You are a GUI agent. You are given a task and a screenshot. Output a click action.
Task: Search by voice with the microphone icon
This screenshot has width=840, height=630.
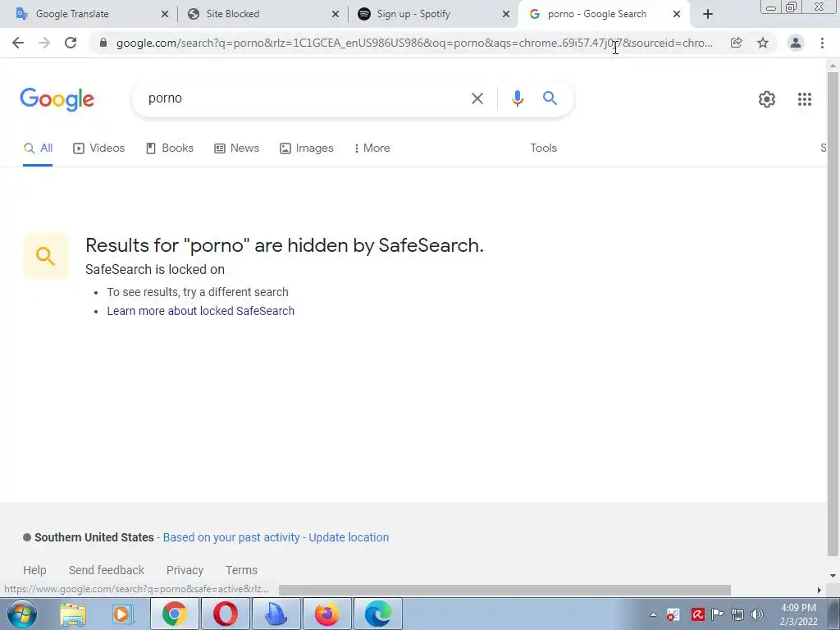click(x=517, y=98)
